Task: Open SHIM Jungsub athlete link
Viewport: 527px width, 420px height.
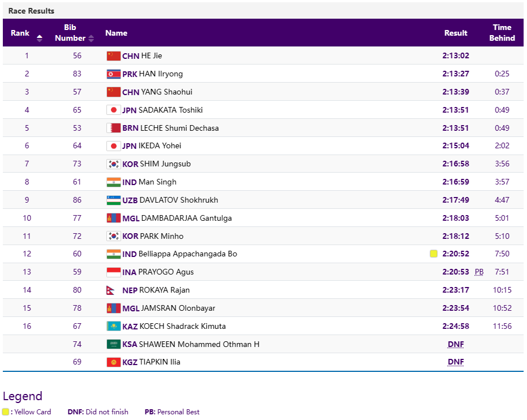Action: point(165,164)
